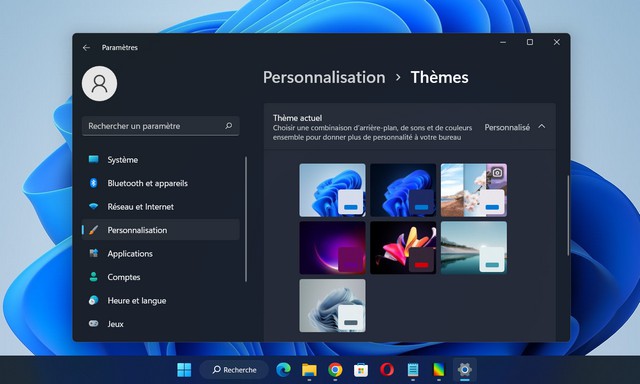Image resolution: width=640 pixels, height=384 pixels.
Task: Click the back arrow in Paramètres
Action: point(86,48)
